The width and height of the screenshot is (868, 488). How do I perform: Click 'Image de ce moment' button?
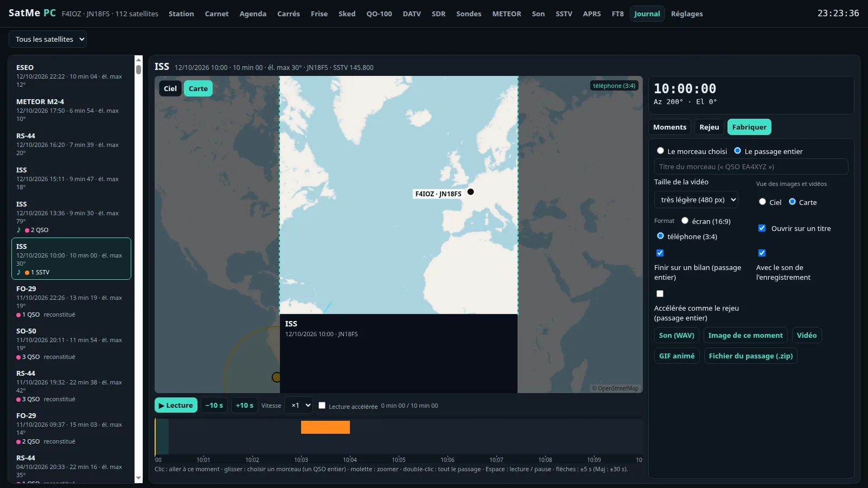[x=745, y=335]
